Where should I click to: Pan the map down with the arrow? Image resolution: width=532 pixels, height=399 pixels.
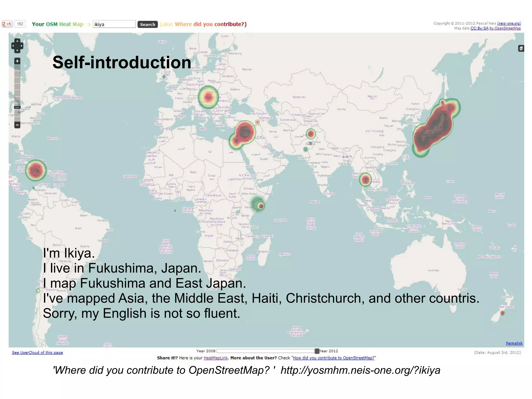coord(17,51)
